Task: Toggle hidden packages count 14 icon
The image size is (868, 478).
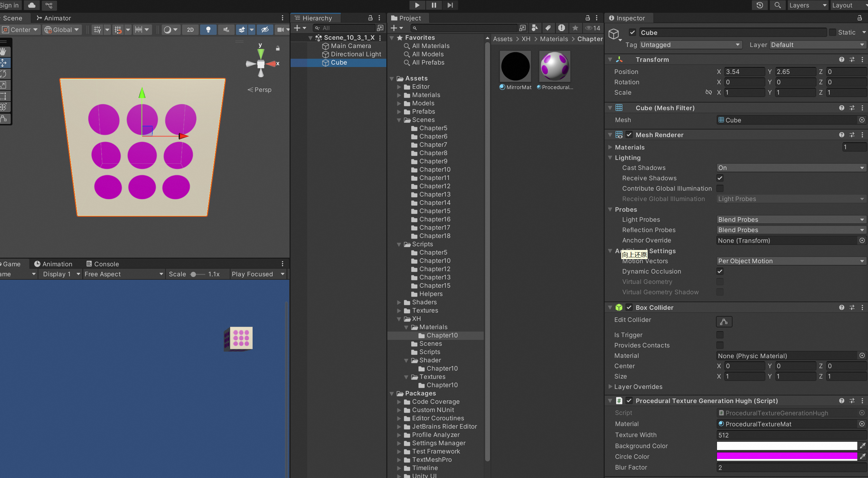Action: pyautogui.click(x=593, y=28)
